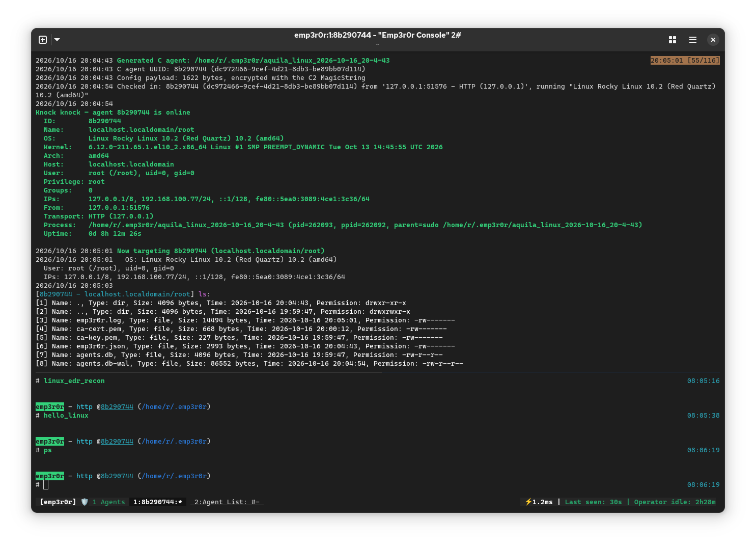Viewport: 756px width, 547px height.
Task: Click the 'Last seen: 30s' status entry
Action: pos(594,502)
